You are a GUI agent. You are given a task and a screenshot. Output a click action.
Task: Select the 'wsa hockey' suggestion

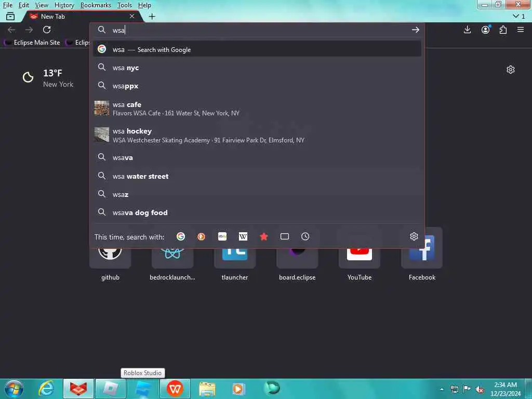point(257,135)
